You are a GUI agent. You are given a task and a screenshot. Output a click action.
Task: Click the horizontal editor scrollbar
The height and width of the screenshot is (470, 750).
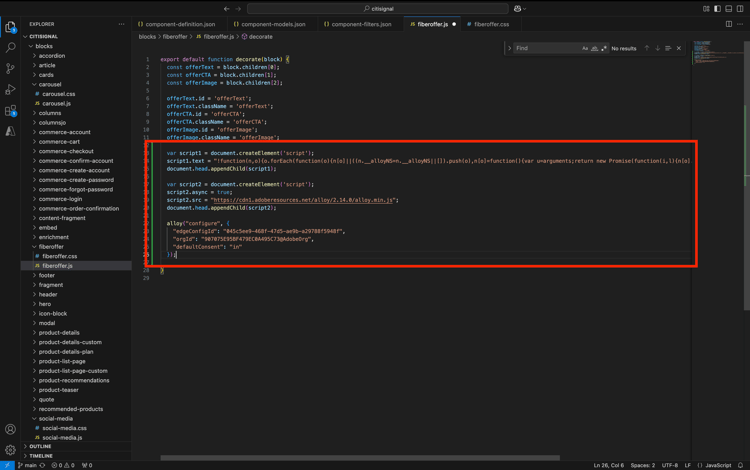360,458
